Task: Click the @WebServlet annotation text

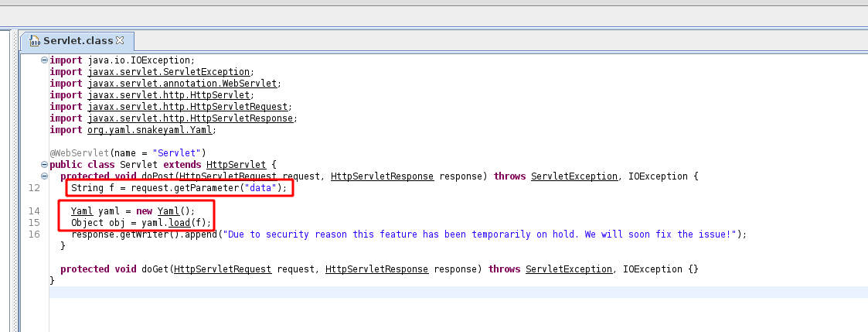Action: click(x=80, y=153)
